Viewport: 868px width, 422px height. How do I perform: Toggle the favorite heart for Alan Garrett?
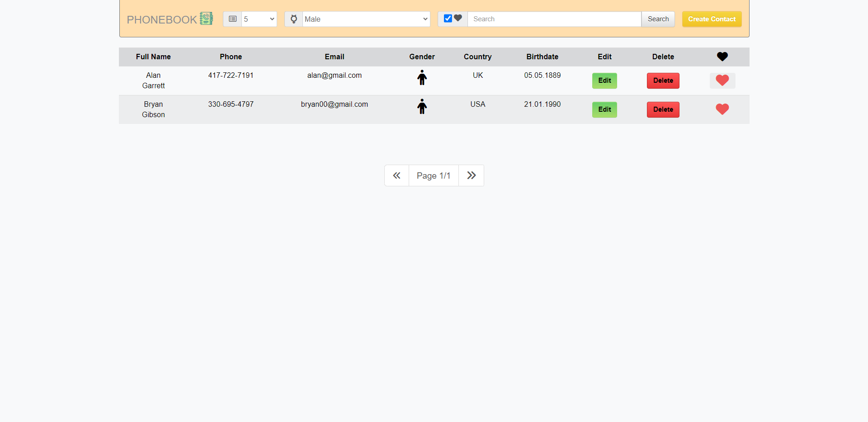pyautogui.click(x=722, y=81)
